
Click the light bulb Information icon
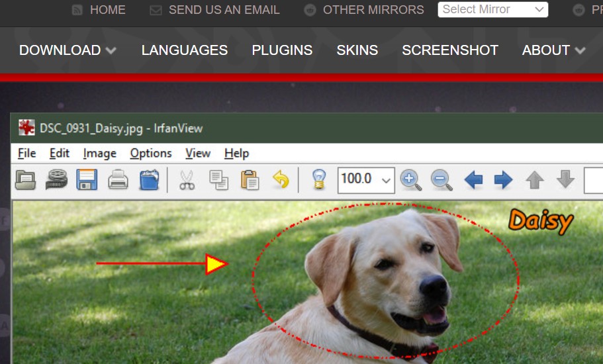coord(319,179)
